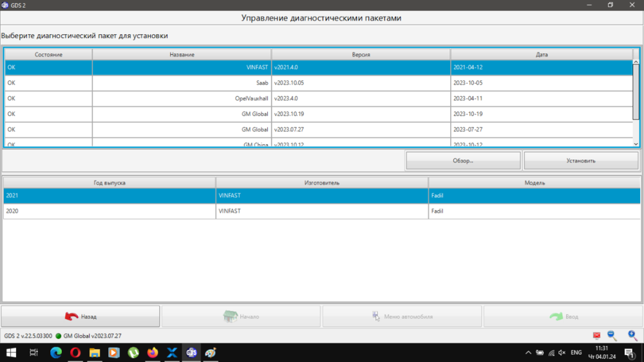Sort packages by Дата column header
The width and height of the screenshot is (644, 362).
coord(541,55)
